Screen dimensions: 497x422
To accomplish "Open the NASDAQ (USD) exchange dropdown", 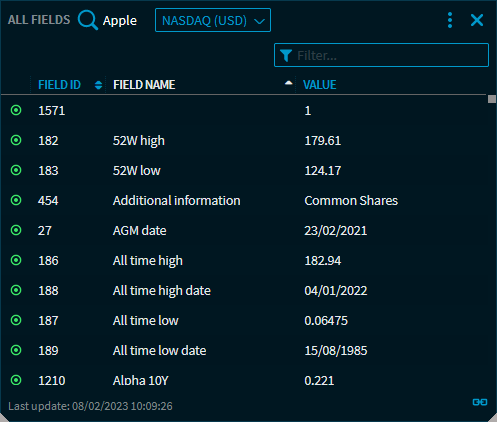I will tap(213, 20).
